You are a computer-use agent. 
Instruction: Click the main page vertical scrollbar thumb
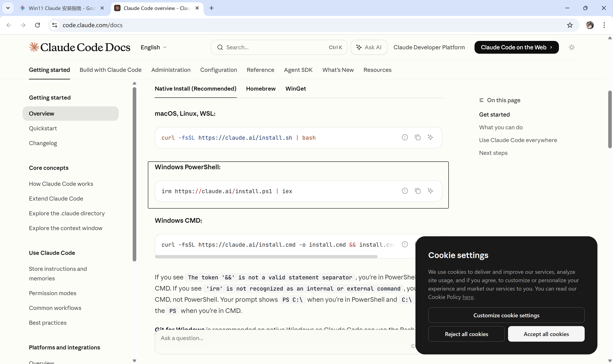pyautogui.click(x=610, y=120)
